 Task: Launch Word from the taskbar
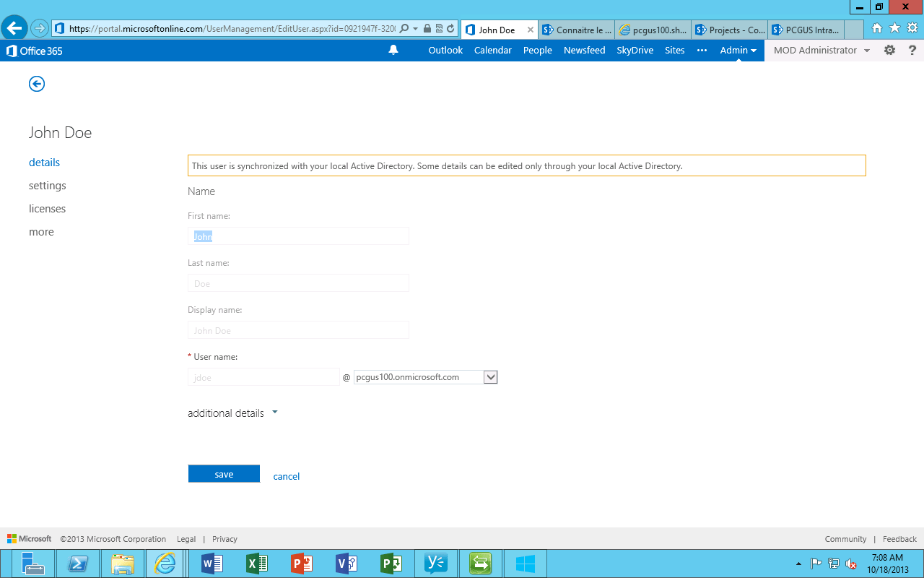point(212,563)
